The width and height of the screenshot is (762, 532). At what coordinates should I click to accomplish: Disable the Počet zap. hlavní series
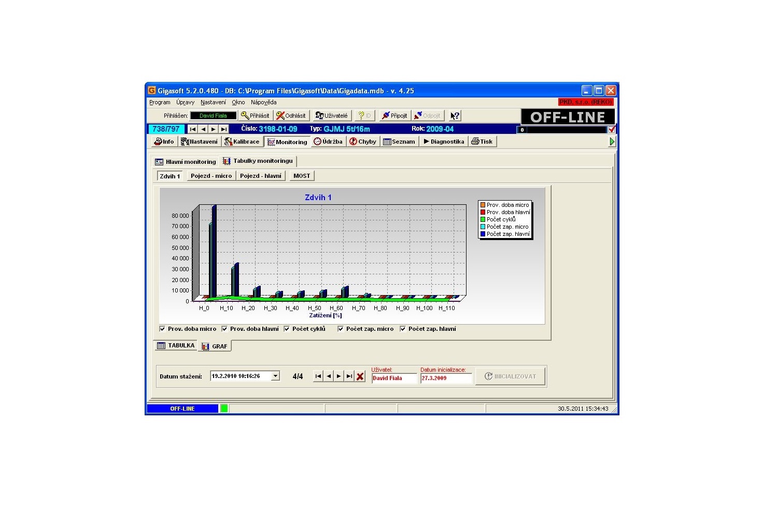point(403,329)
